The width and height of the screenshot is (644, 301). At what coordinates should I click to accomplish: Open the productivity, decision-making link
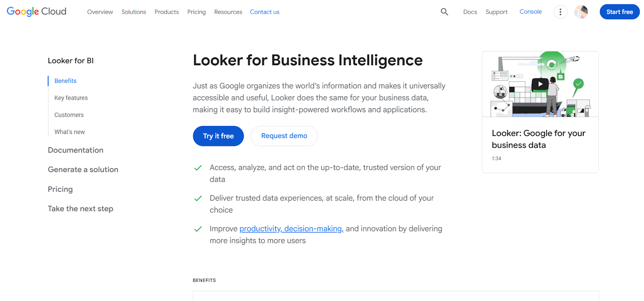(291, 229)
